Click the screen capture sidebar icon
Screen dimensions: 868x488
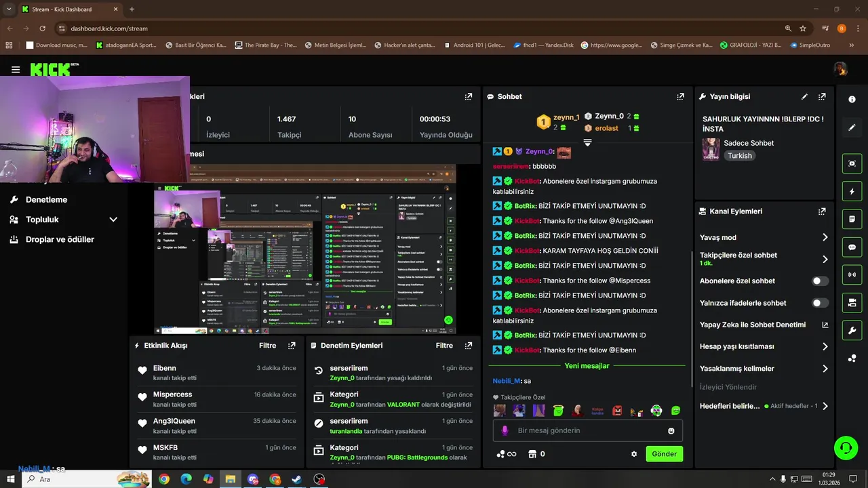[852, 163]
